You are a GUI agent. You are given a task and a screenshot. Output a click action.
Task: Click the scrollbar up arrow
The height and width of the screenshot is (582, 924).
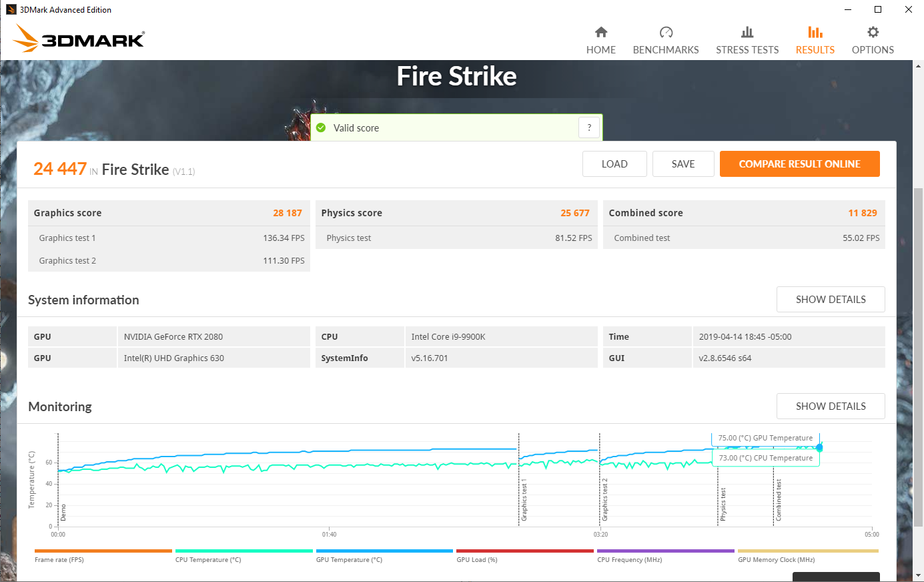(918, 66)
